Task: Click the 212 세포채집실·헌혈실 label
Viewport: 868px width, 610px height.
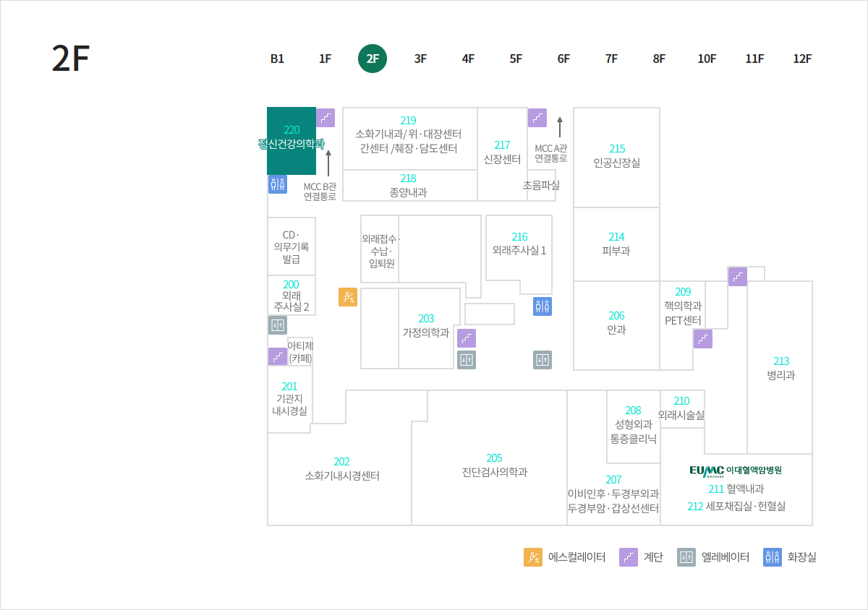Action: 736,506
